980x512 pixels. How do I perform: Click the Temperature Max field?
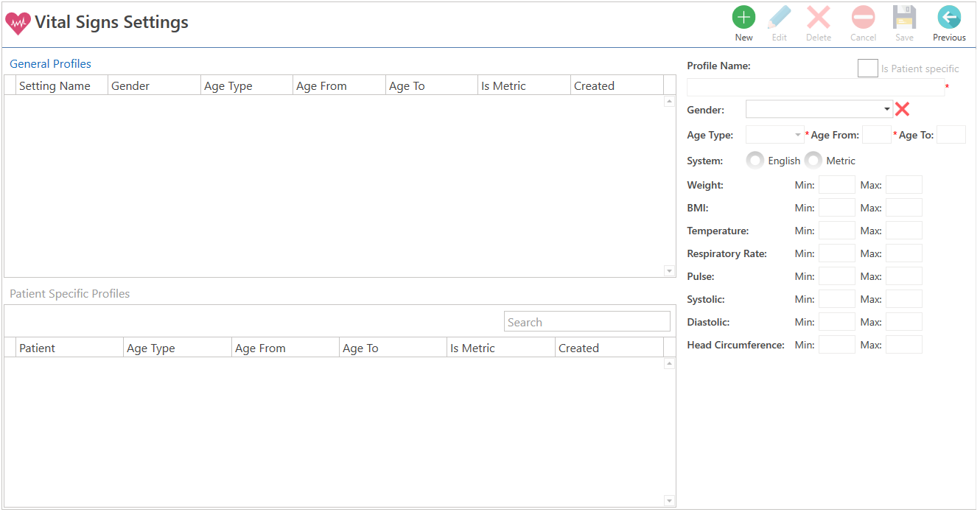[x=904, y=231]
